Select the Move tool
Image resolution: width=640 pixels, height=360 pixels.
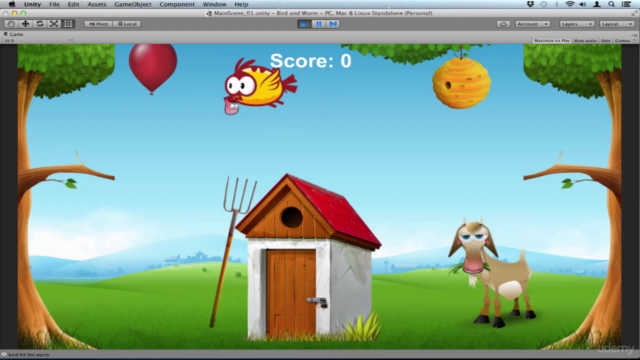pos(25,24)
